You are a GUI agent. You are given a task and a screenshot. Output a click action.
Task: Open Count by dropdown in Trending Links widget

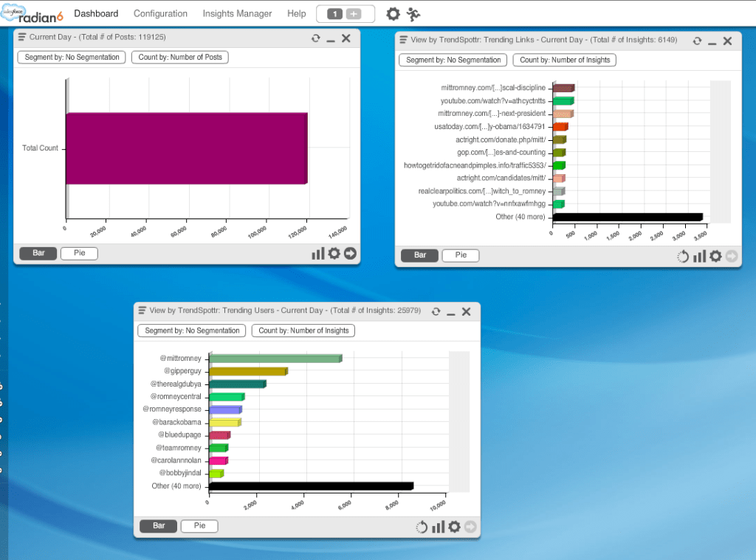click(565, 60)
